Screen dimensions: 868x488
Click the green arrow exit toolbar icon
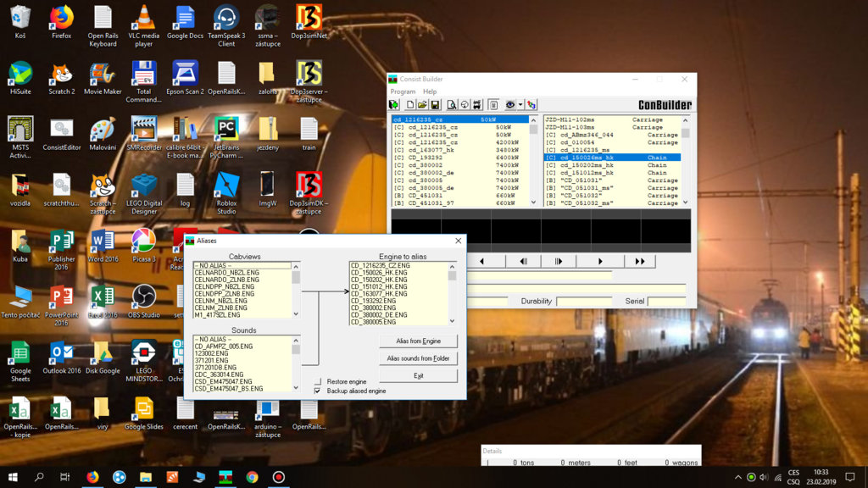(394, 105)
